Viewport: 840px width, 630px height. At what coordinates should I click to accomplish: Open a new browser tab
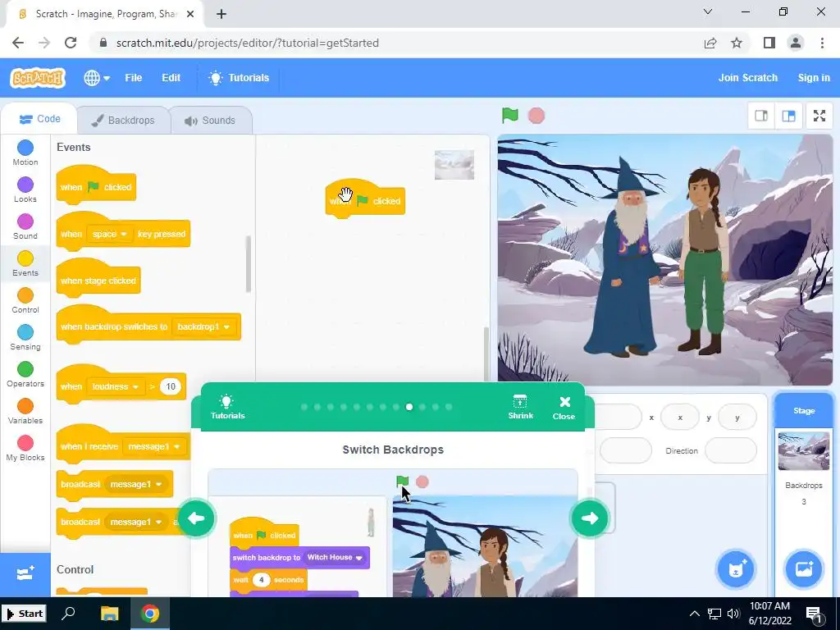point(221,14)
